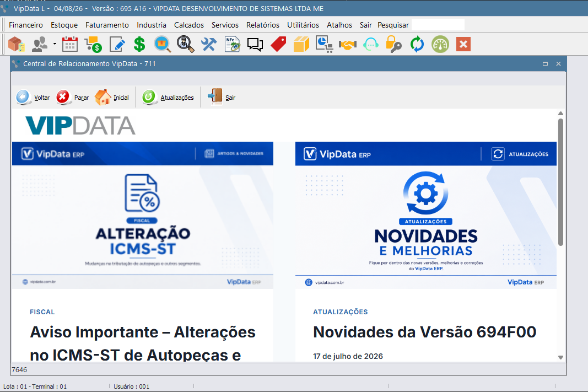Viewport: 588px width, 392px height.
Task: Open the Estoque menu
Action: click(x=64, y=25)
